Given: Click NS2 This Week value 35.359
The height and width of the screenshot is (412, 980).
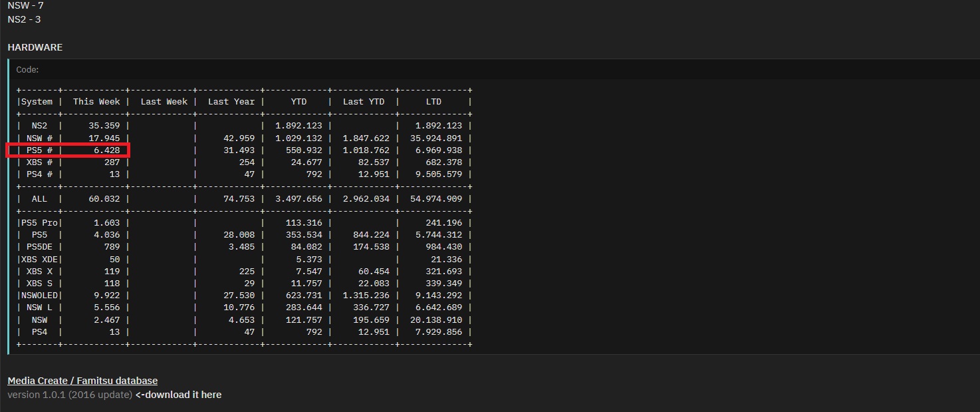Looking at the screenshot, I should point(104,126).
